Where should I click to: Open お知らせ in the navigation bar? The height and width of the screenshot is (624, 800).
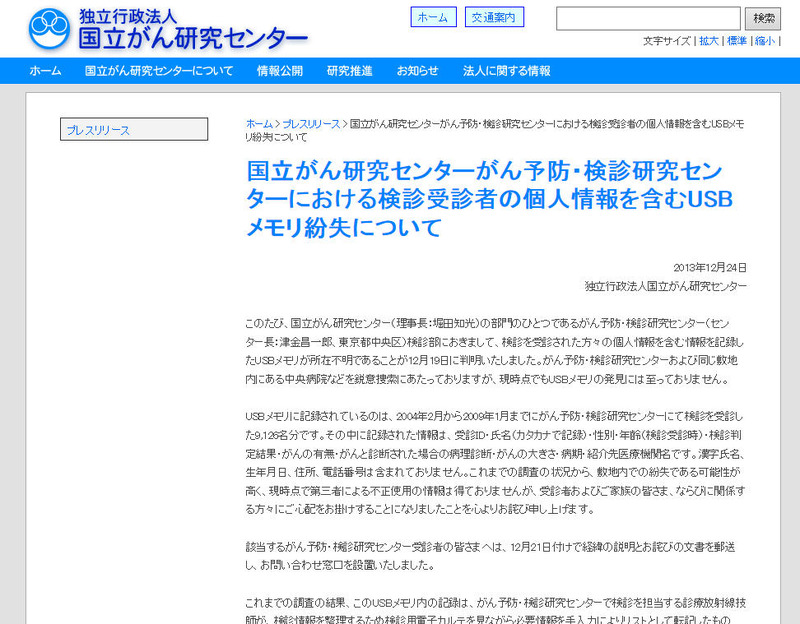pos(417,71)
